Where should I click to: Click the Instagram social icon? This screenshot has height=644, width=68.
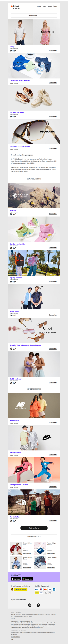coord(30,605)
